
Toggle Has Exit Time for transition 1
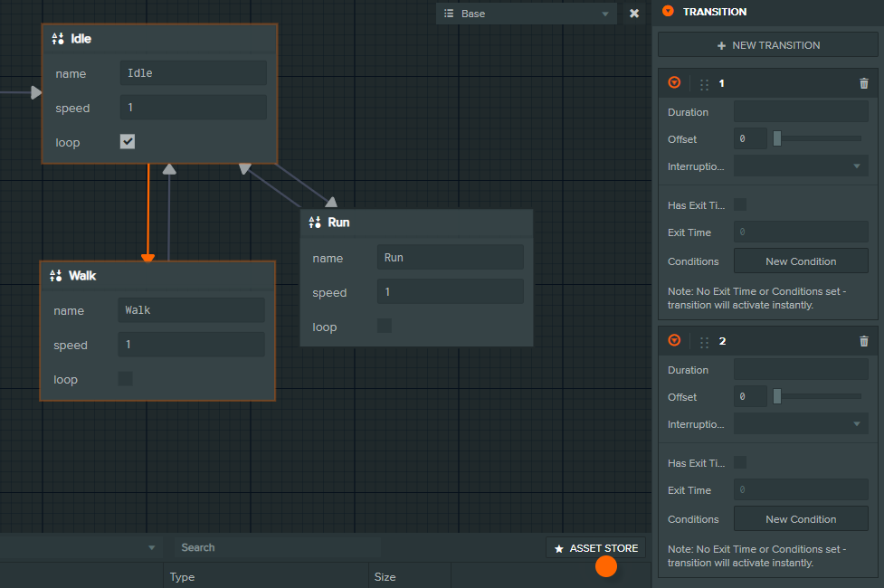(x=740, y=205)
